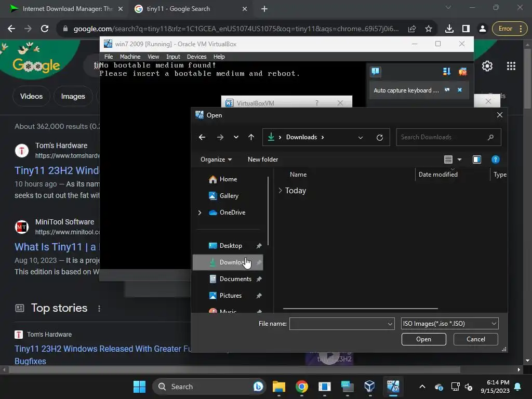Refresh the Downloads folder listing
Screen dimensions: 532x399
(380, 137)
